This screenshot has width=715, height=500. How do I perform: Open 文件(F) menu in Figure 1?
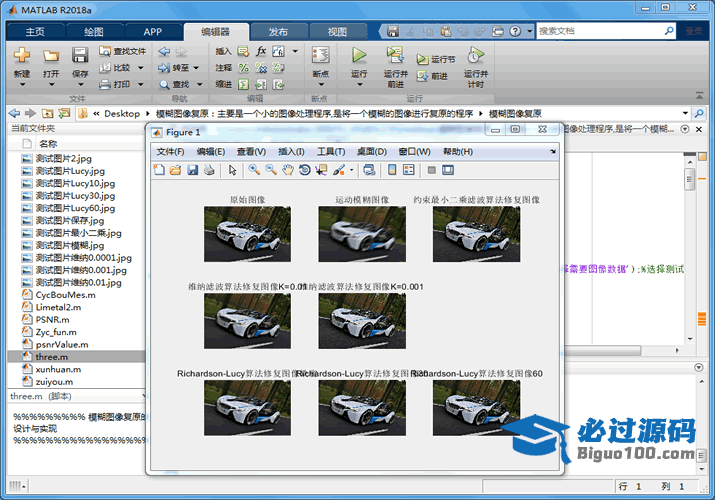170,152
